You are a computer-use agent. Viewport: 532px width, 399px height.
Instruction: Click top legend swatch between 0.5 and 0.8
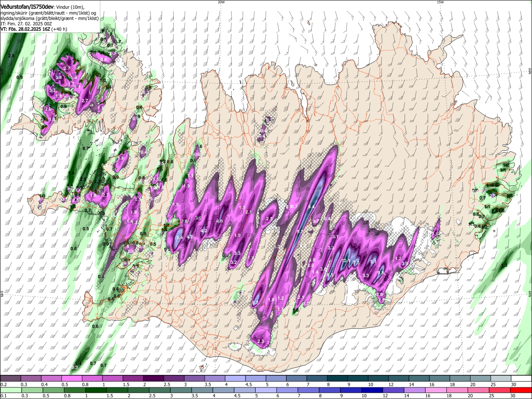click(72, 379)
